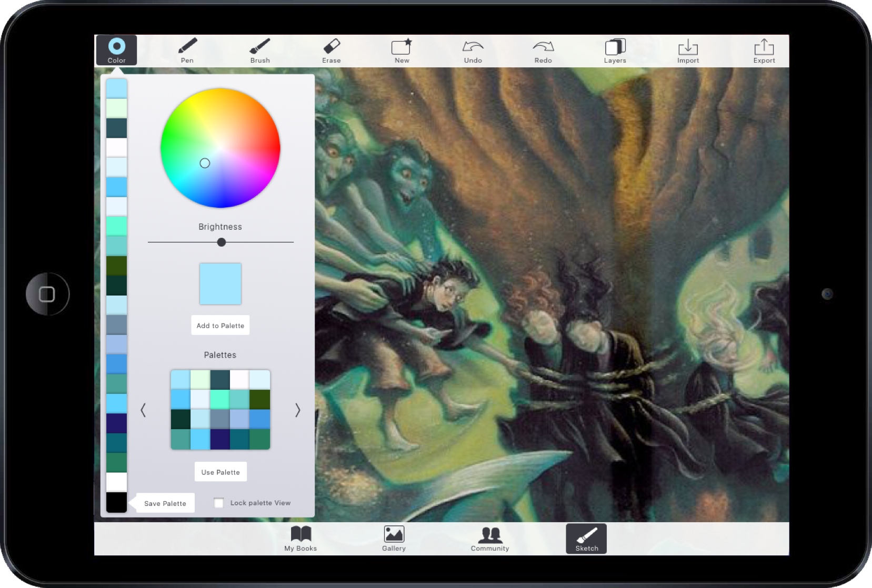Viewport: 872px width, 588px height.
Task: Pick olive green swatch in vertical strip
Action: (x=116, y=266)
